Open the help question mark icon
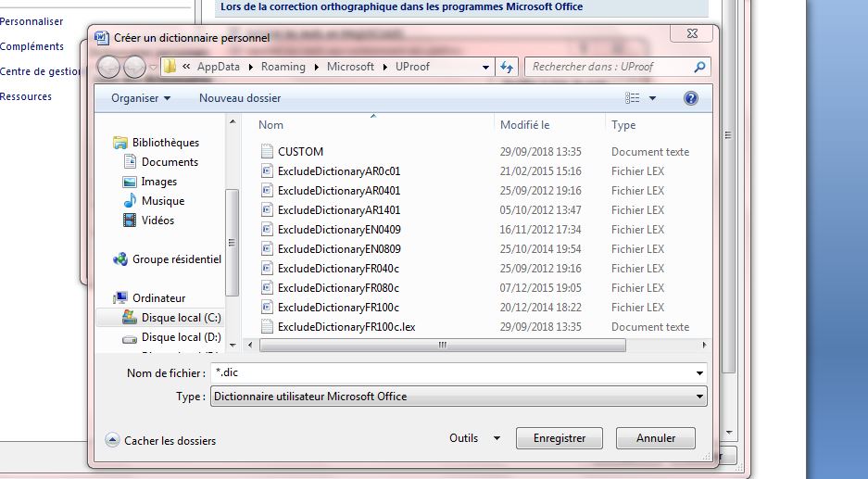Viewport: 868px width, 479px height. [690, 98]
